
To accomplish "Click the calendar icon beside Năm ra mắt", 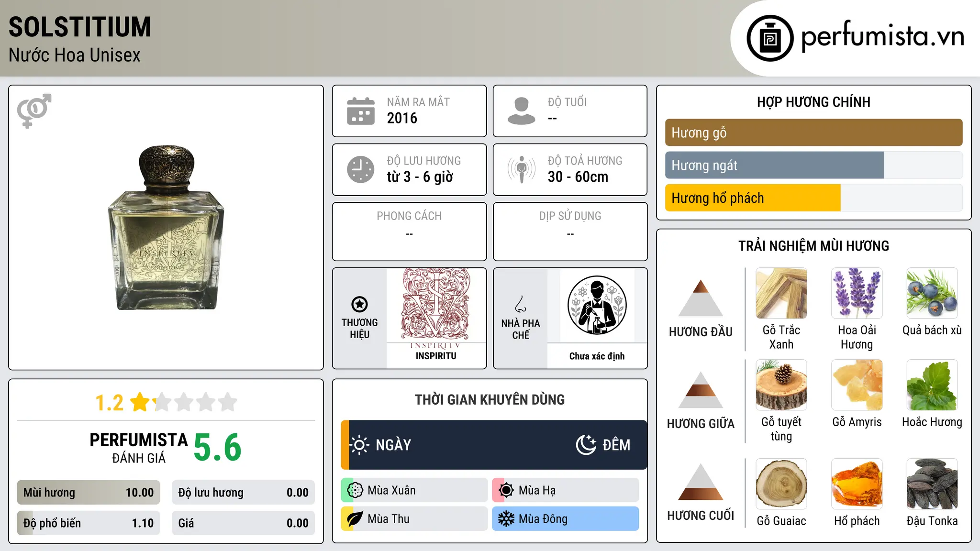I will tap(361, 111).
